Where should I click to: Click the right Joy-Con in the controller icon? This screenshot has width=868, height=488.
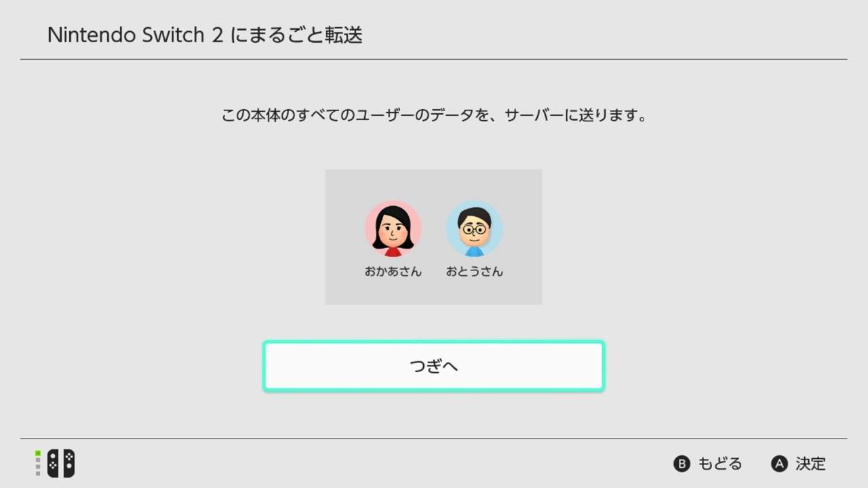pyautogui.click(x=68, y=464)
